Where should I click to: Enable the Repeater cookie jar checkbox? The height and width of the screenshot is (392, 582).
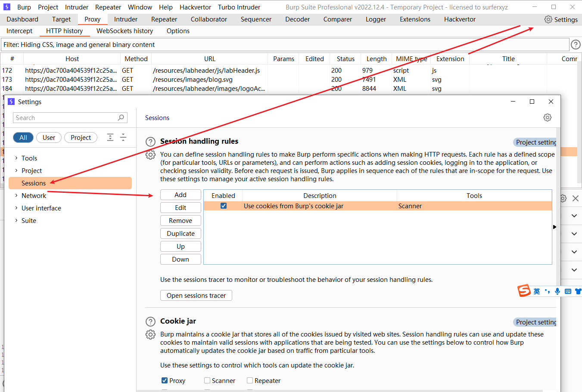click(x=250, y=380)
